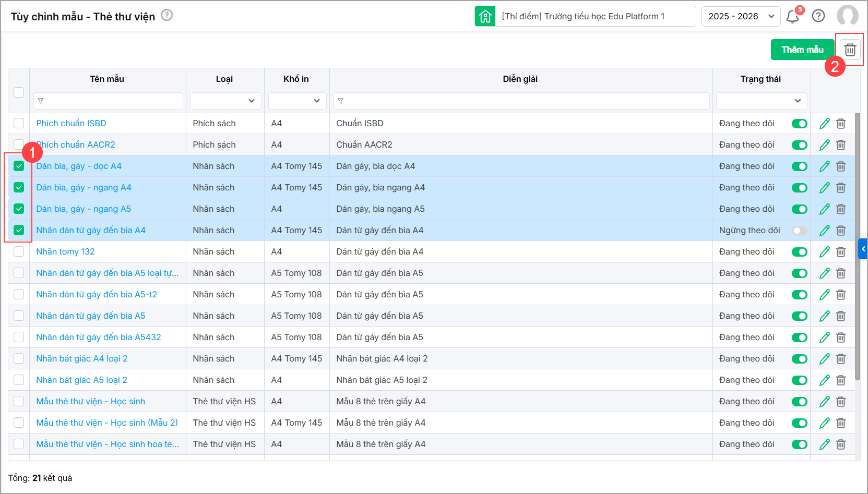This screenshot has width=868, height=494.
Task: Open the Loại filter dropdown
Action: [225, 101]
